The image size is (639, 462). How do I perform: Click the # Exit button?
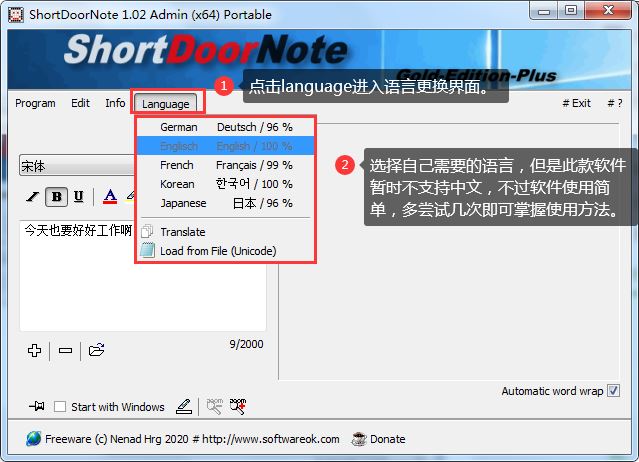click(576, 103)
